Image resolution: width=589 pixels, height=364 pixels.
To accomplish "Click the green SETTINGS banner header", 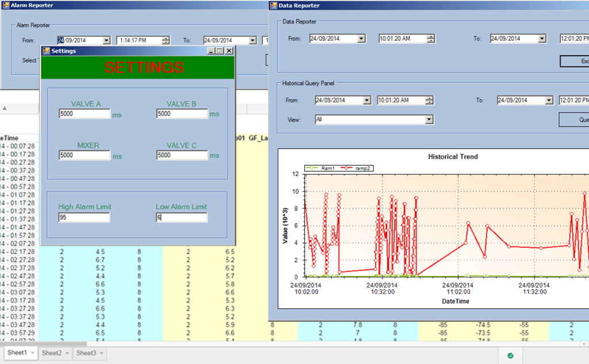I will [x=137, y=67].
